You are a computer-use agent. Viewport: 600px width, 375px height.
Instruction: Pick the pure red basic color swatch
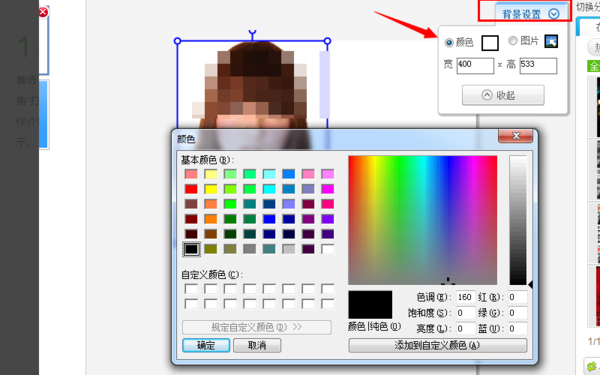tap(191, 189)
